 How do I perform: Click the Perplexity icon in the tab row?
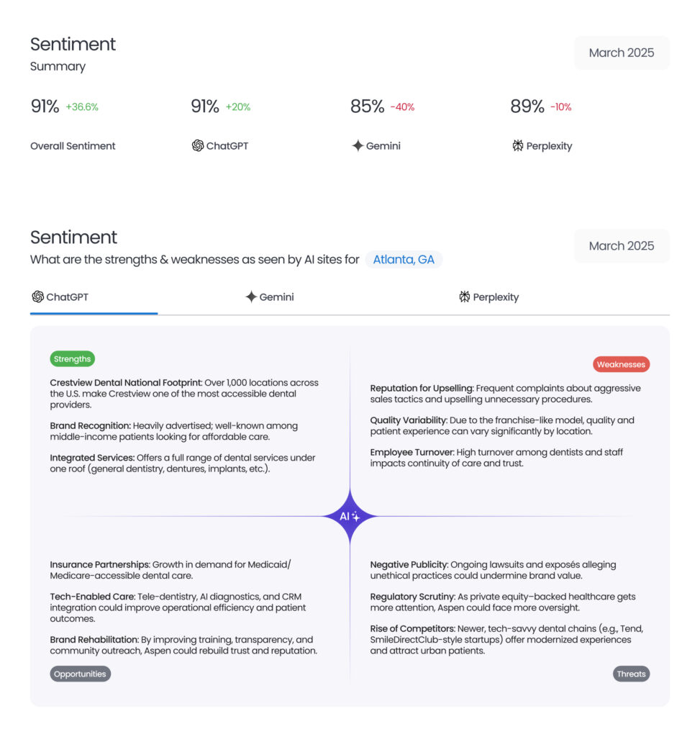click(466, 297)
